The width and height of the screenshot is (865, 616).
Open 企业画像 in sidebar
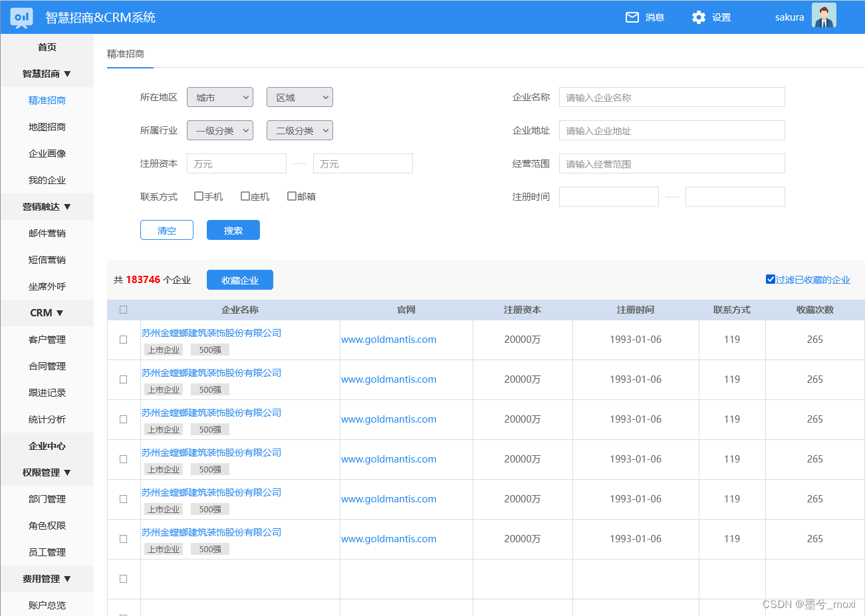click(x=47, y=154)
